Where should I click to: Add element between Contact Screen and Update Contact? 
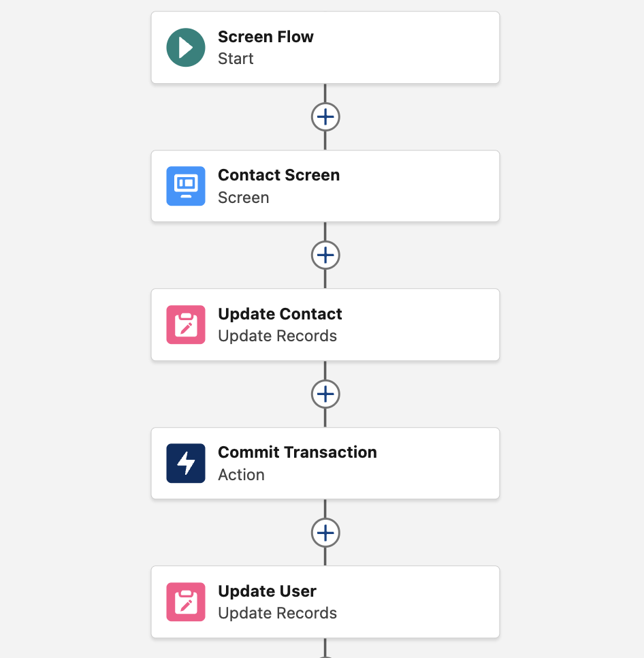pos(325,255)
